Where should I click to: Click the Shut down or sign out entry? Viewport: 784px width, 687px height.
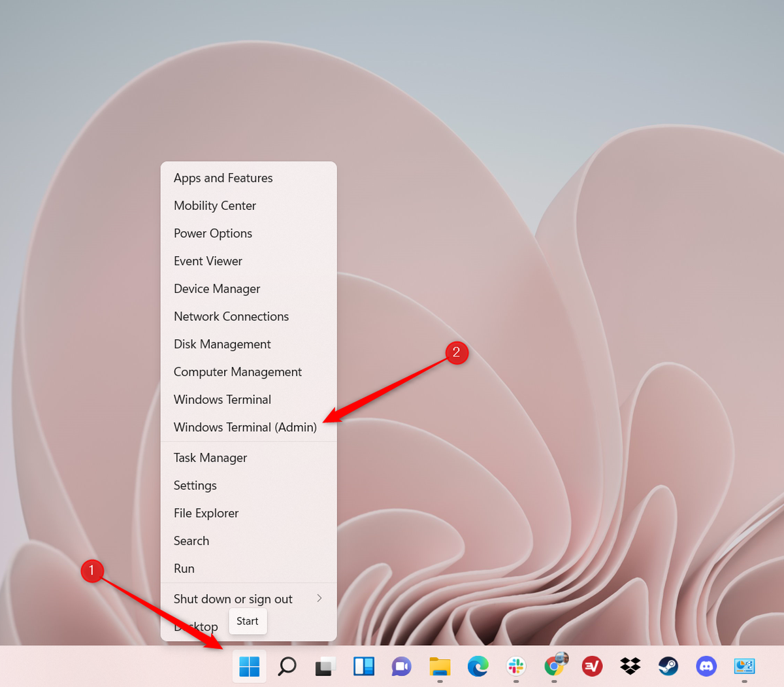pyautogui.click(x=249, y=599)
